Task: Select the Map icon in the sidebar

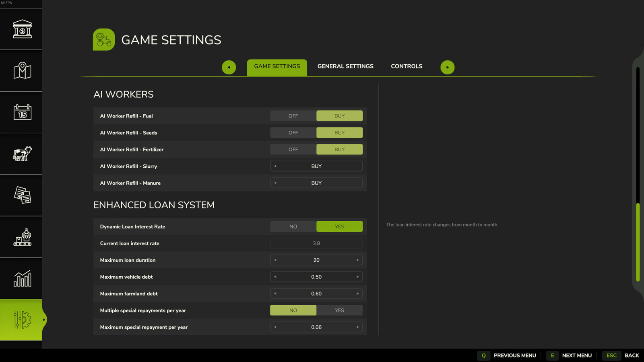Action: pyautogui.click(x=21, y=71)
